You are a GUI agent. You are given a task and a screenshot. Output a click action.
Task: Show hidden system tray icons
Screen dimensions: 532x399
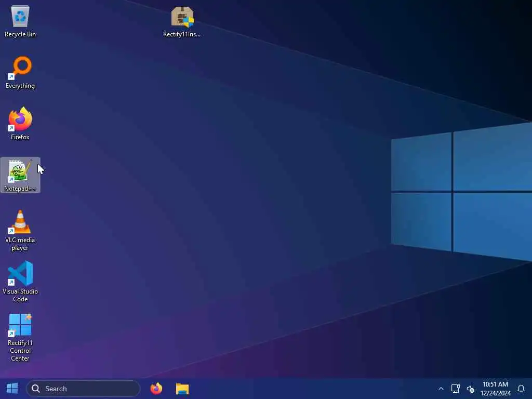click(441, 389)
